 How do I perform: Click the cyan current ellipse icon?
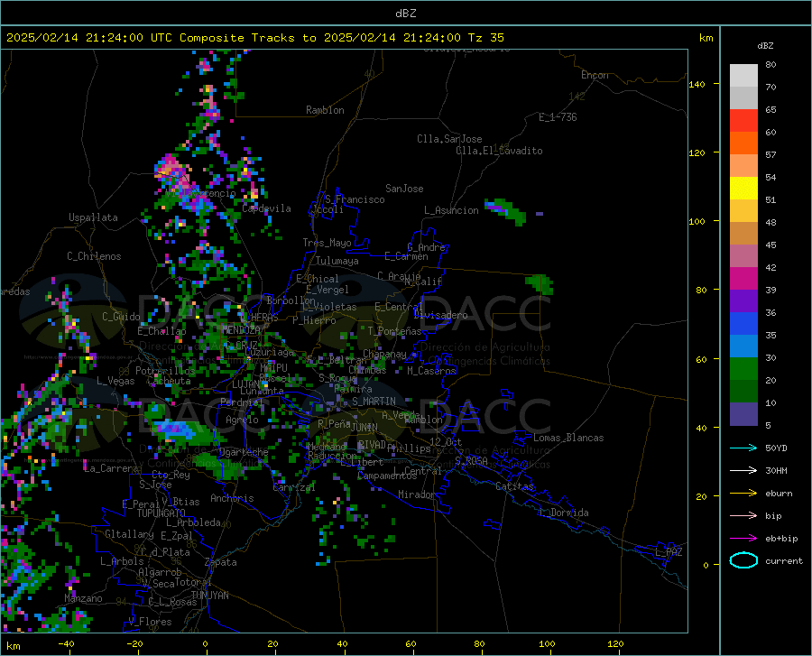[743, 560]
